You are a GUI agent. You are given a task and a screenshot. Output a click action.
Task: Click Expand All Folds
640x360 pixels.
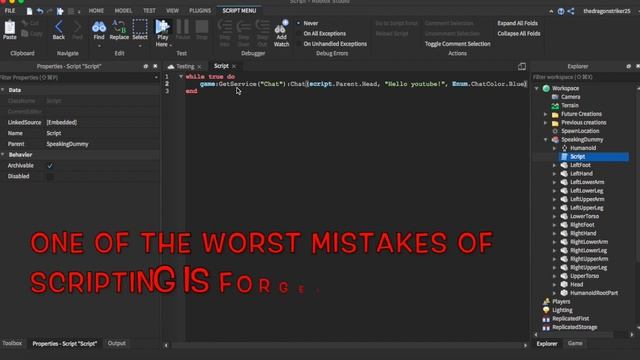[517, 23]
